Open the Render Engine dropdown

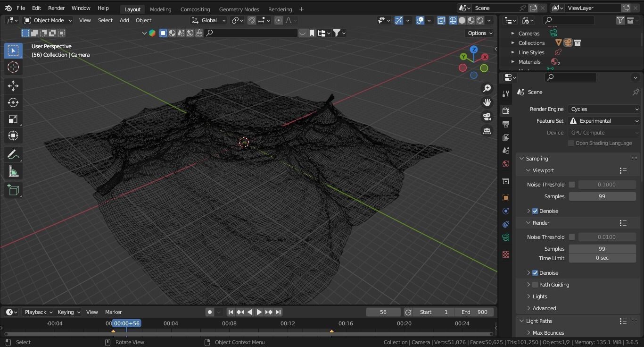click(604, 109)
